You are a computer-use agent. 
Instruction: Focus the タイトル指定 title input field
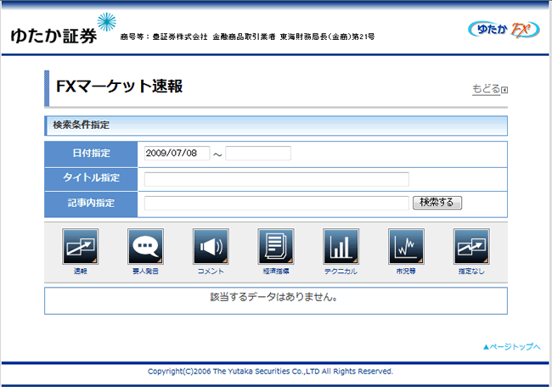pyautogui.click(x=276, y=179)
